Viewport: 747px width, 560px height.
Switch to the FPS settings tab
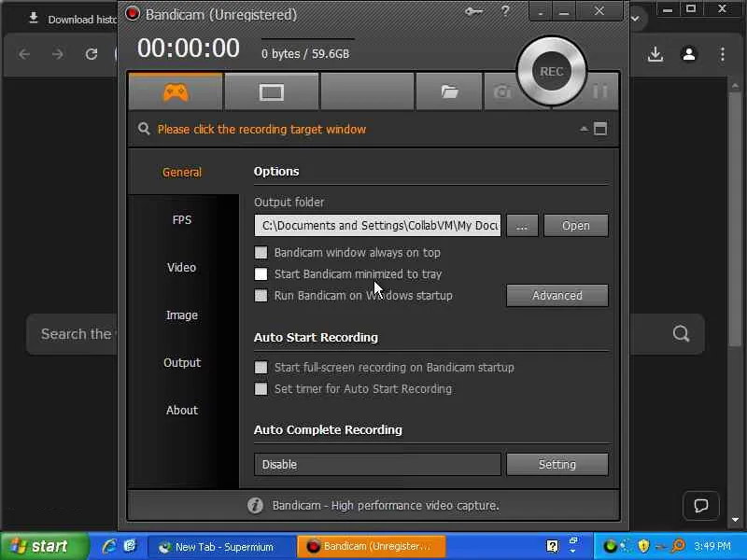(182, 219)
